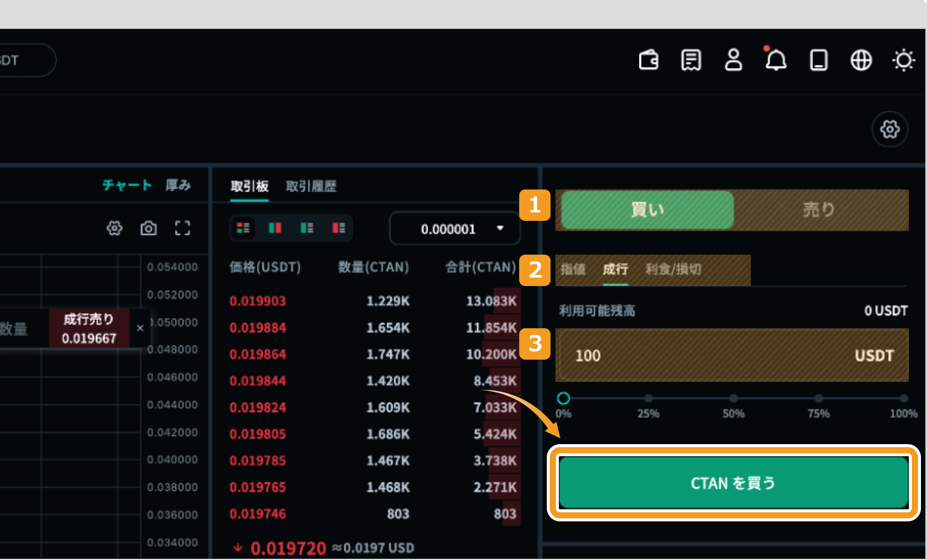Choose 成行 market order type

615,269
